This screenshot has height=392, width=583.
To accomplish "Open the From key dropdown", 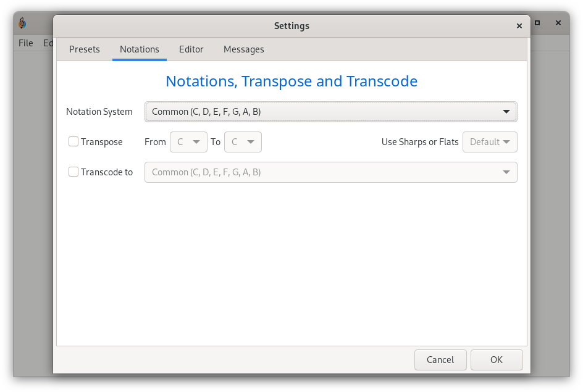I will (188, 142).
